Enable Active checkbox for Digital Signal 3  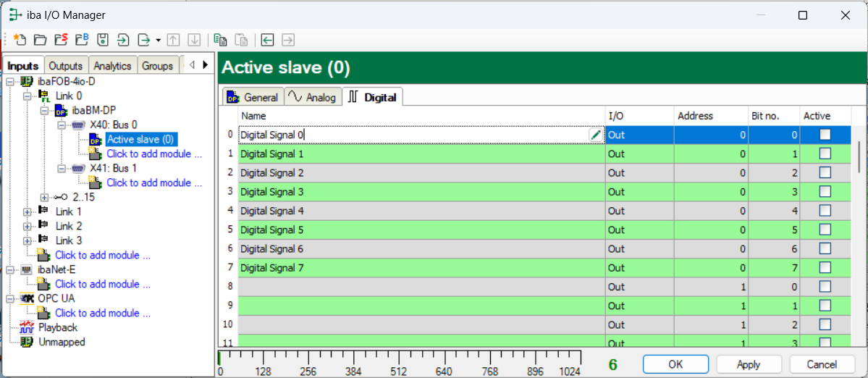825,191
